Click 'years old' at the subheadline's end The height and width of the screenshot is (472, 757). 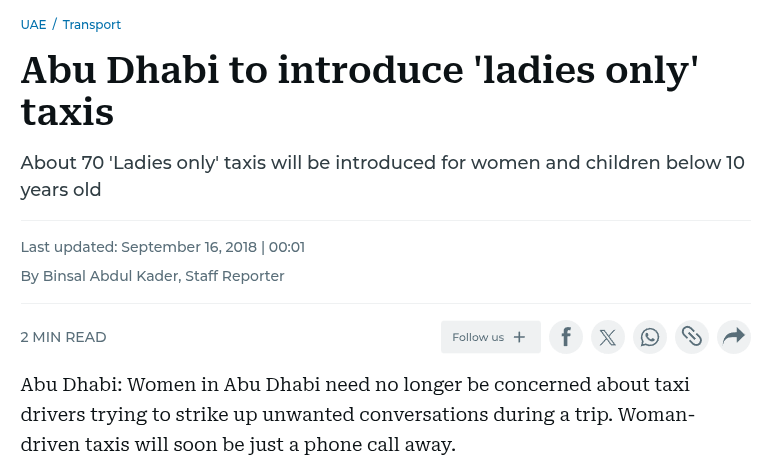pos(61,189)
